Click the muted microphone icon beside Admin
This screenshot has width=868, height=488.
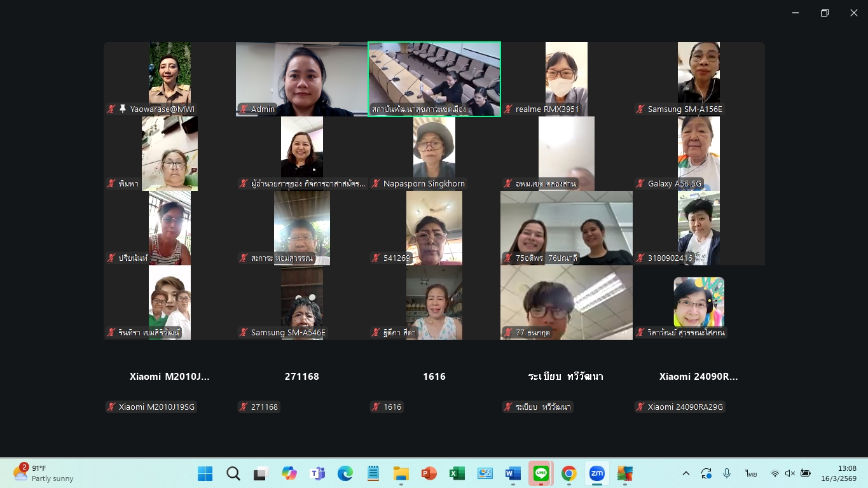pos(244,109)
